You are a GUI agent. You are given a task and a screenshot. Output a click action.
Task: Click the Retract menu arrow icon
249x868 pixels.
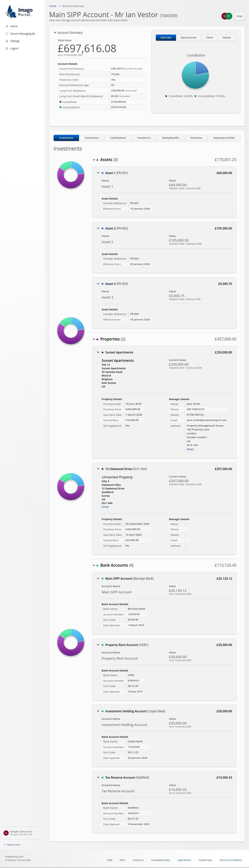coord(5,844)
